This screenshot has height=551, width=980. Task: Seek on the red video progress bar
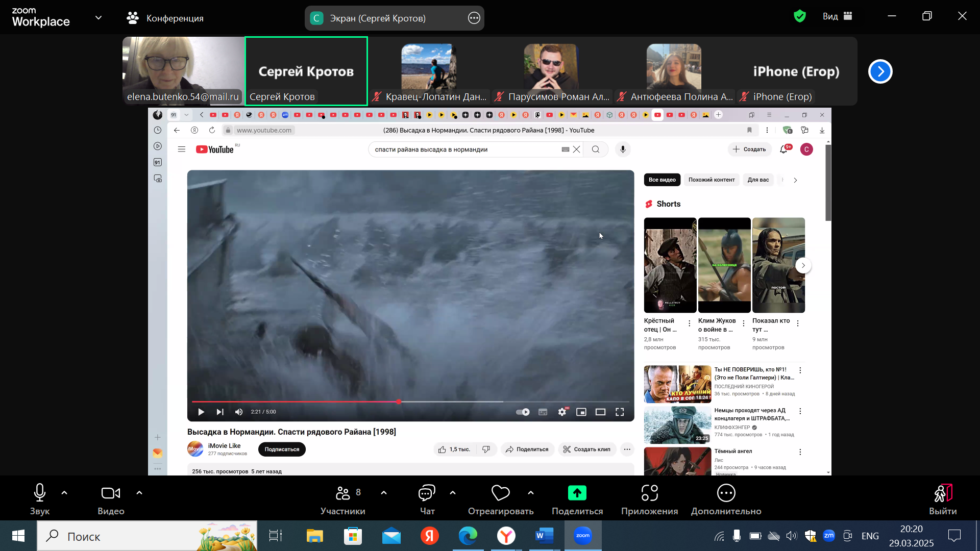[x=411, y=402]
